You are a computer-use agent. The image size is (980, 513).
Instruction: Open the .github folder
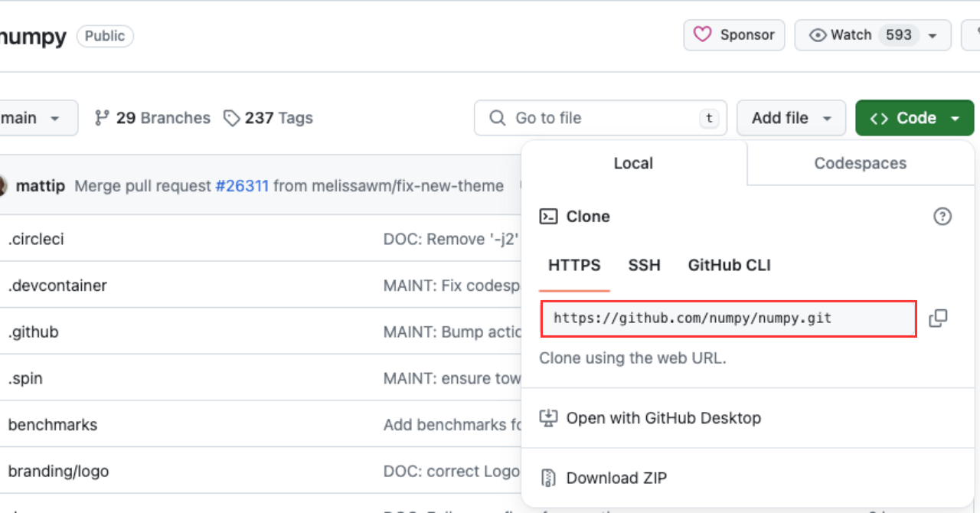33,332
